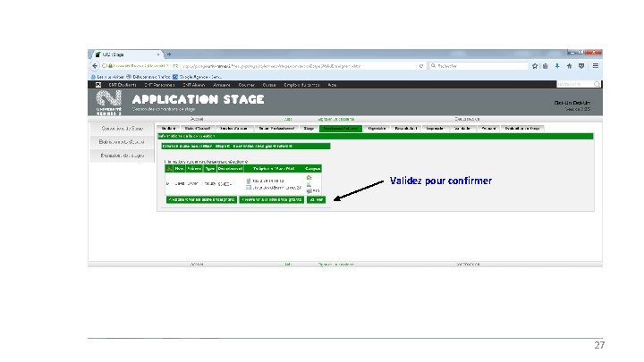Open ENT Étudiants in the black bar
Image resolution: width=644 pixels, height=362 pixels.
(x=123, y=85)
